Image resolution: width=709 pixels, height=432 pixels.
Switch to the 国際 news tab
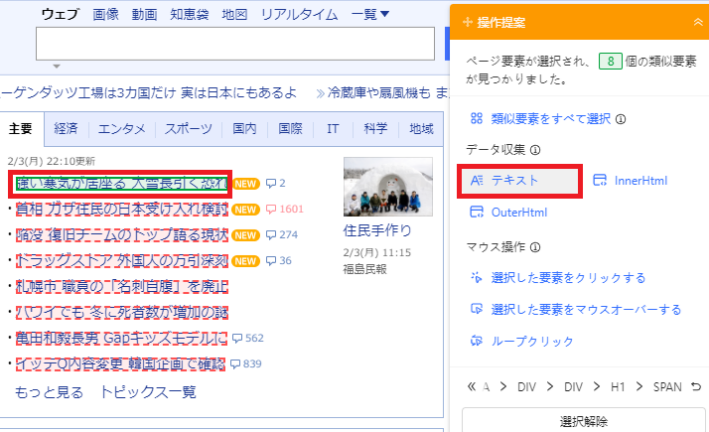290,129
